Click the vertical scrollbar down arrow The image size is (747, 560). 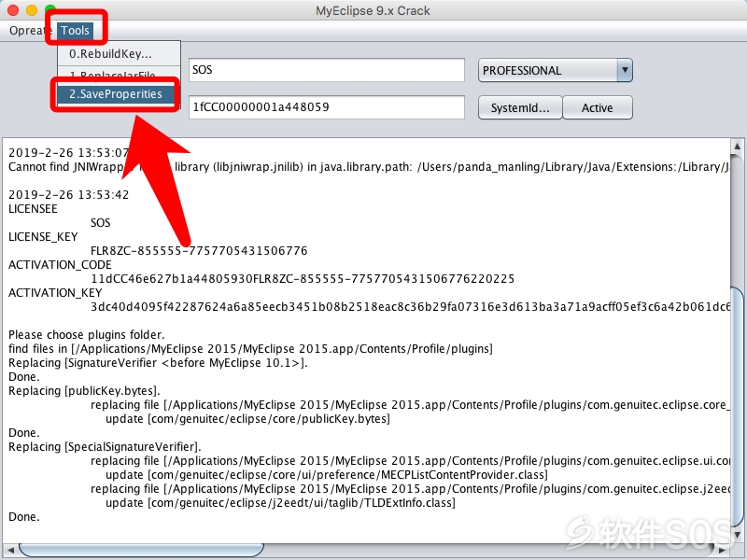pos(737,534)
